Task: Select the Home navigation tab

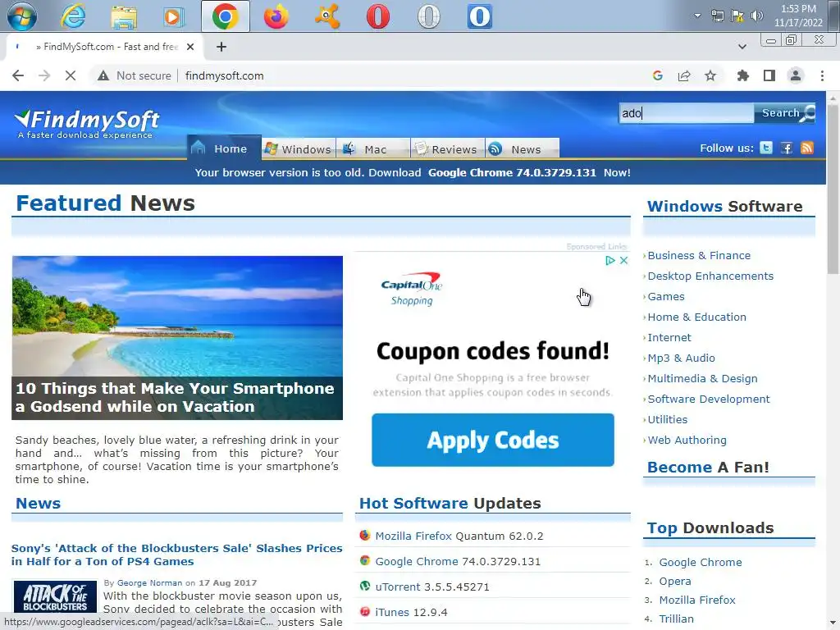Action: (224, 148)
